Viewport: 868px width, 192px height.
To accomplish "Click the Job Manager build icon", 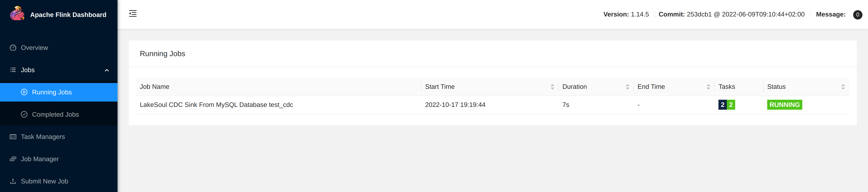I will 13,159.
